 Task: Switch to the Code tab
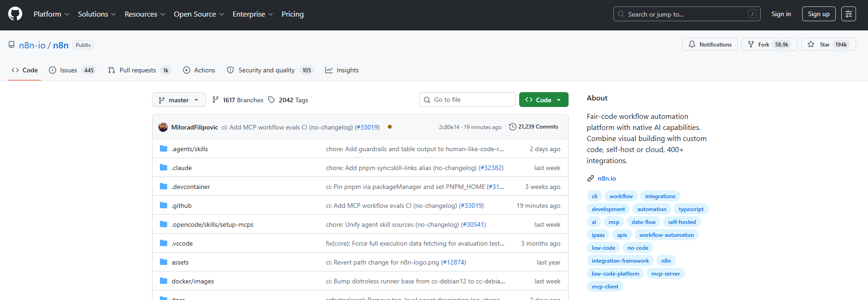click(x=25, y=70)
